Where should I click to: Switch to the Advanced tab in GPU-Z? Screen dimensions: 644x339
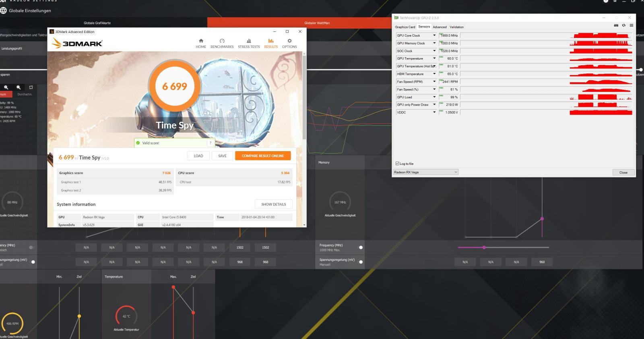[x=440, y=27]
